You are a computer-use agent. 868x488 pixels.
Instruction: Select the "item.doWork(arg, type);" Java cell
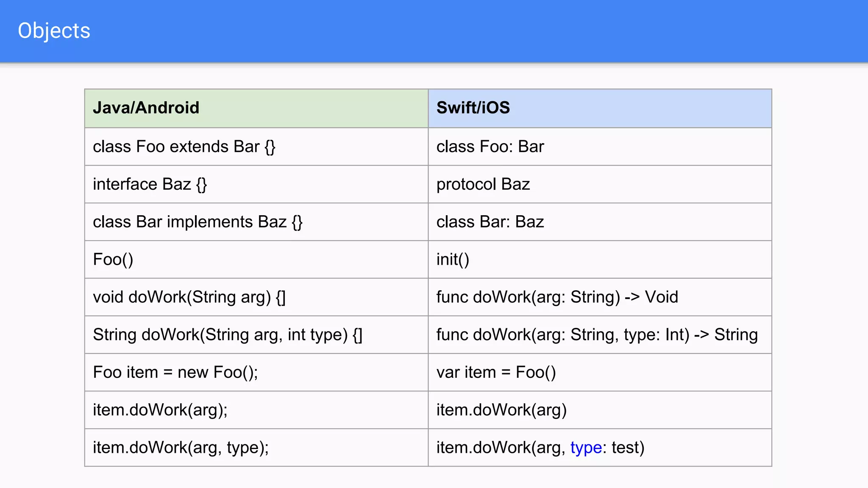[x=181, y=448]
